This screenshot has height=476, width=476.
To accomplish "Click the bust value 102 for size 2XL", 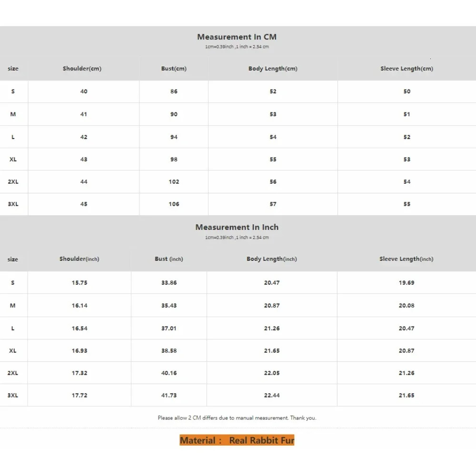I will coord(174,182).
